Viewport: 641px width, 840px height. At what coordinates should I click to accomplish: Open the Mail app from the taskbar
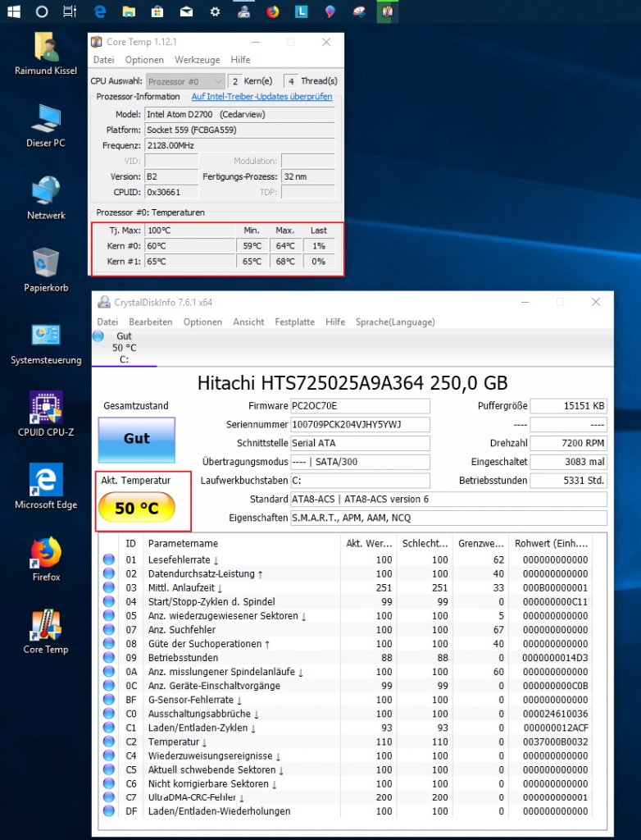click(186, 11)
